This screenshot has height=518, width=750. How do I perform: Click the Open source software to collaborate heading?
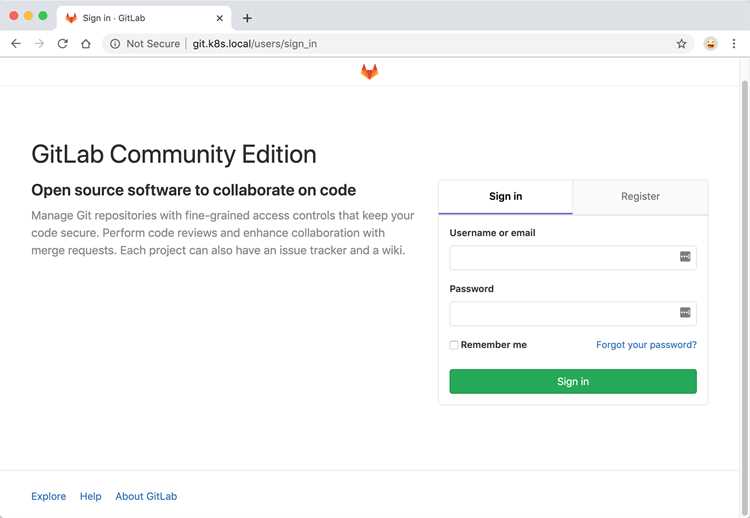tap(193, 190)
